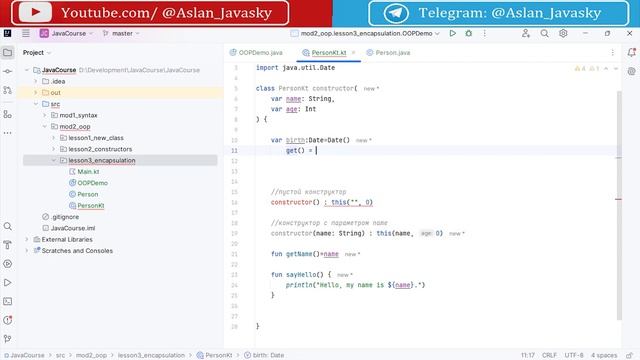Run OOPDemo with the play button
This screenshot has width=640, height=360.
coord(453,33)
